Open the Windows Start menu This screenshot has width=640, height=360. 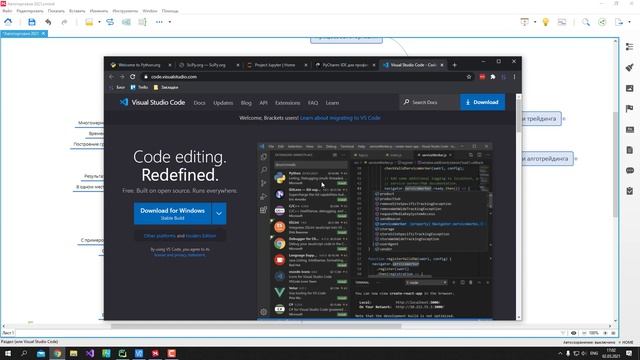tap(7, 353)
